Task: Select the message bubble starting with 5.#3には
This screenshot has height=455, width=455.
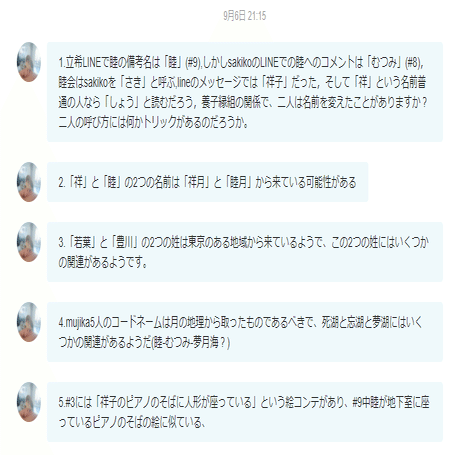Action: tap(245, 412)
